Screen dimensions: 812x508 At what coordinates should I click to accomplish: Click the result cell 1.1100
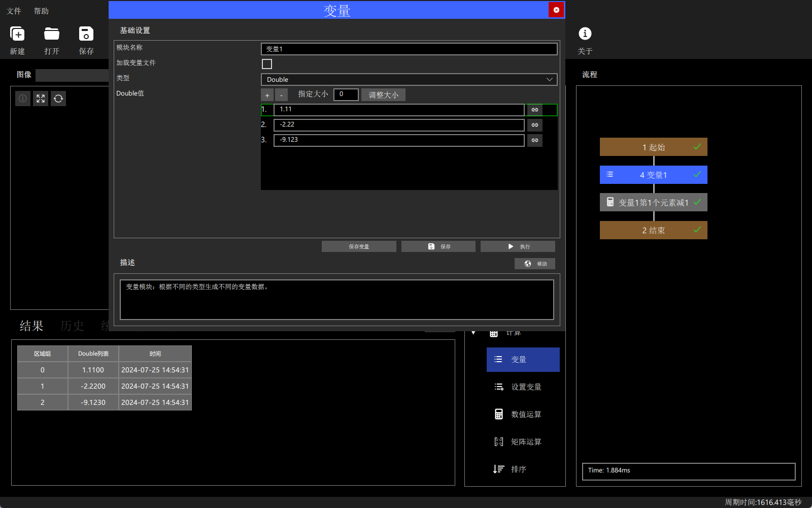pos(93,370)
